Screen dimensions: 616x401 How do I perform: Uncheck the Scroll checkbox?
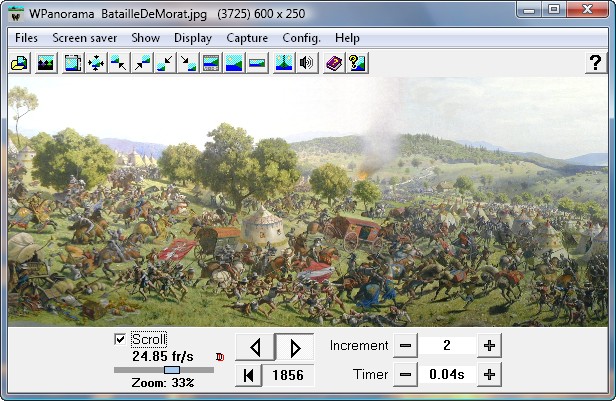(x=121, y=340)
